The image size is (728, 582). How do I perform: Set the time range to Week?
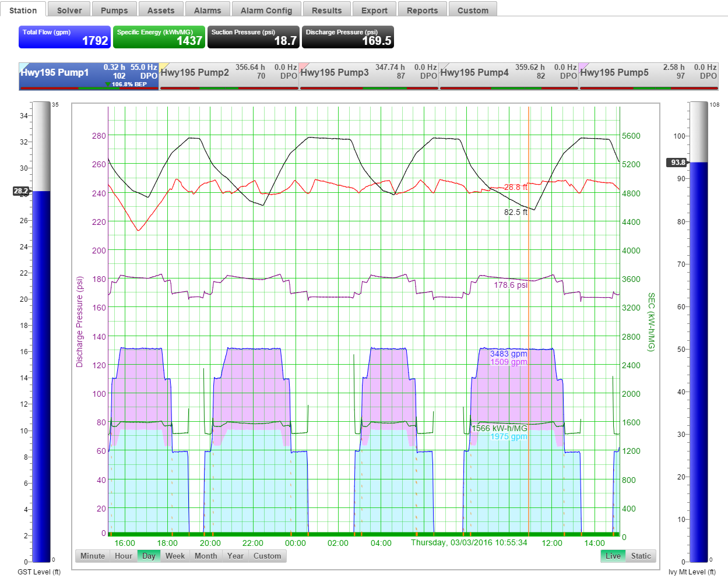[175, 556]
